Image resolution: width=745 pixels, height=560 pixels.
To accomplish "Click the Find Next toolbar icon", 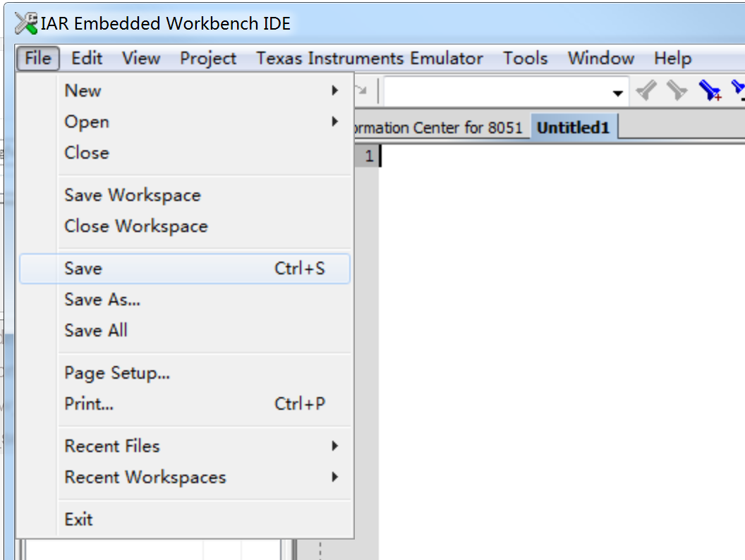I will [x=677, y=90].
